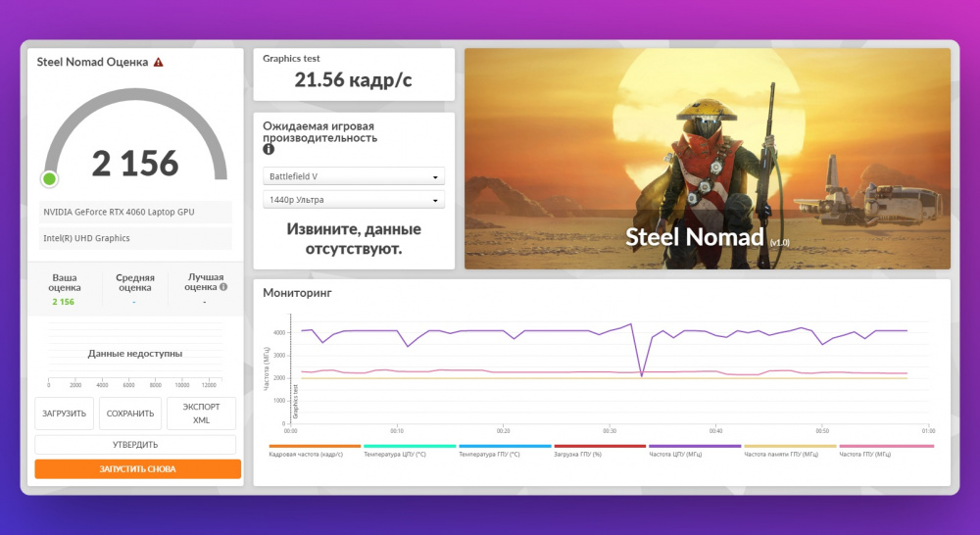This screenshot has height=535, width=980.
Task: Click the green score indicator dot on gauge
Action: (x=49, y=179)
